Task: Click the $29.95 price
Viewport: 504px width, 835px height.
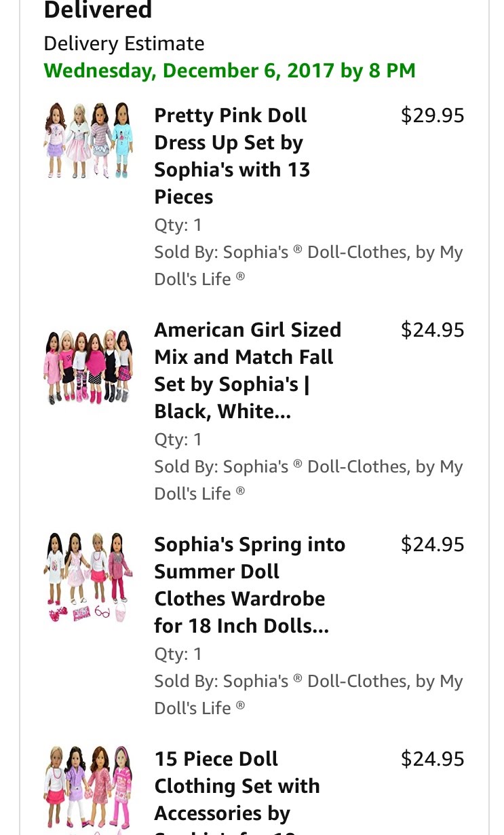Action: click(x=432, y=115)
